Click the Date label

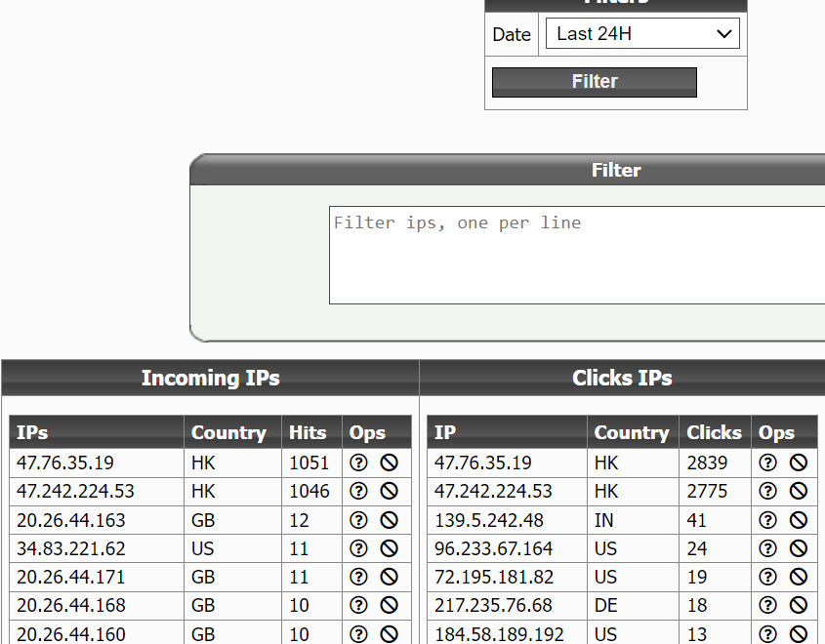click(x=512, y=34)
